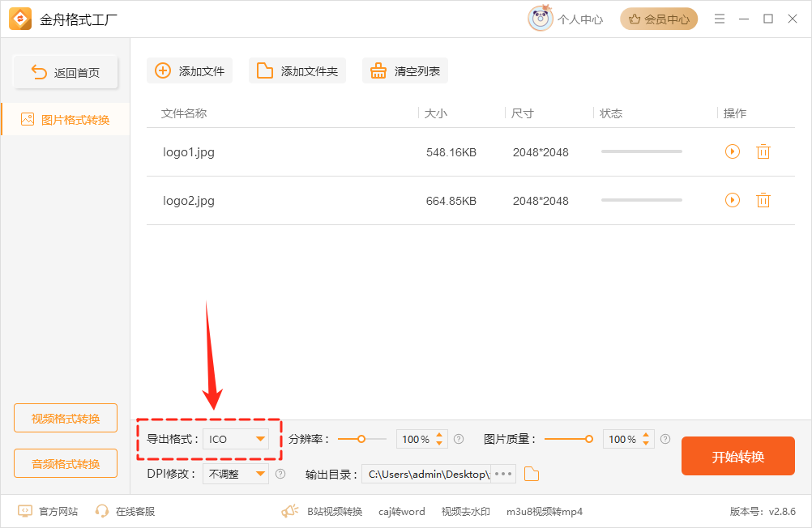The width and height of the screenshot is (812, 528).
Task: Click the 开始转换 button
Action: tap(737, 456)
